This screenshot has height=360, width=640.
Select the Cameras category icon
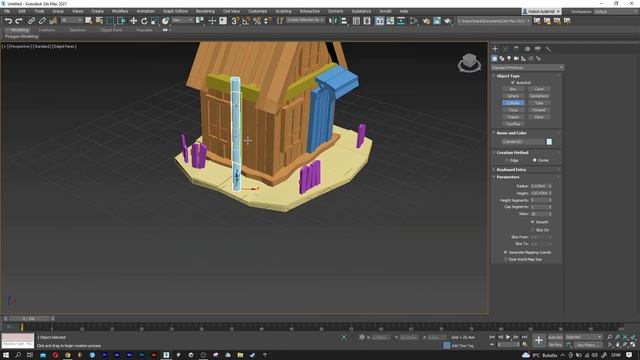(x=516, y=59)
